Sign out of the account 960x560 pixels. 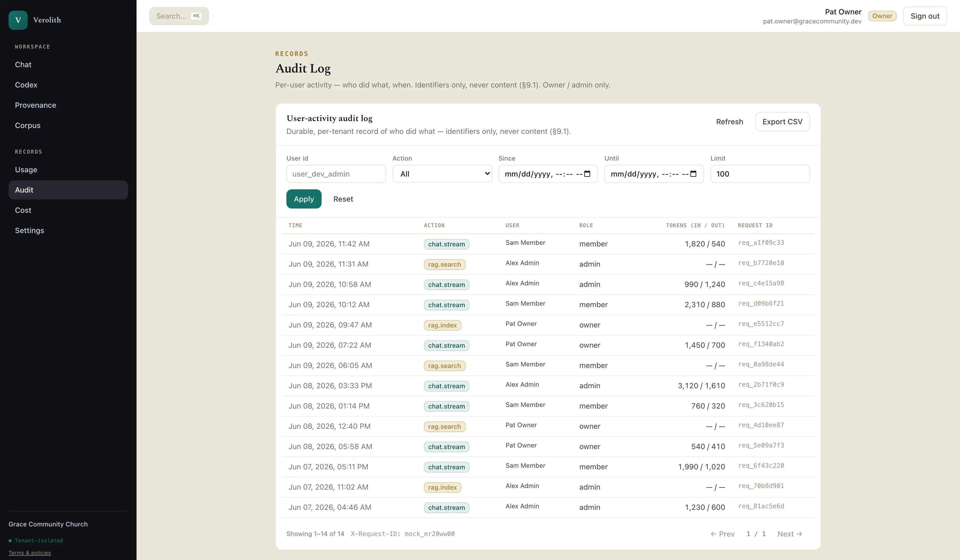(x=925, y=16)
